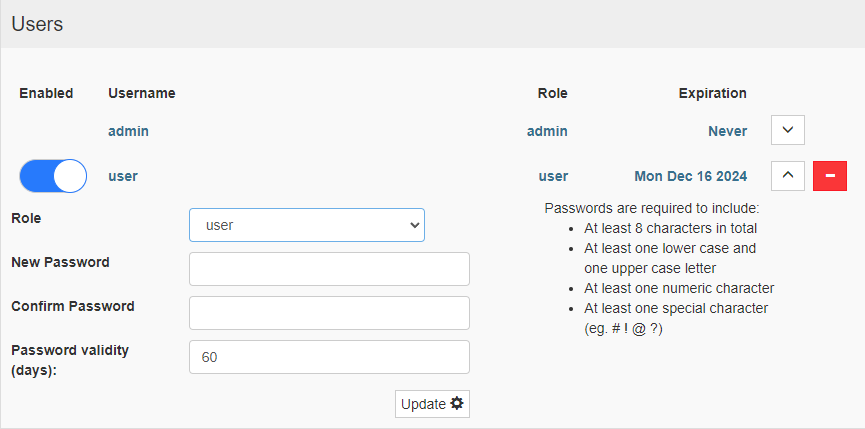Image resolution: width=865 pixels, height=429 pixels.
Task: Delete user with the red minus button
Action: [x=830, y=176]
